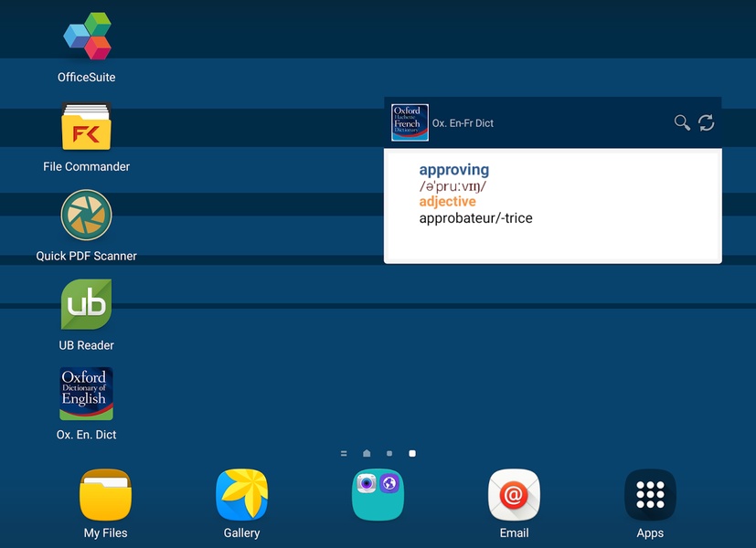Switch to the middle page dot indicator

pos(389,453)
